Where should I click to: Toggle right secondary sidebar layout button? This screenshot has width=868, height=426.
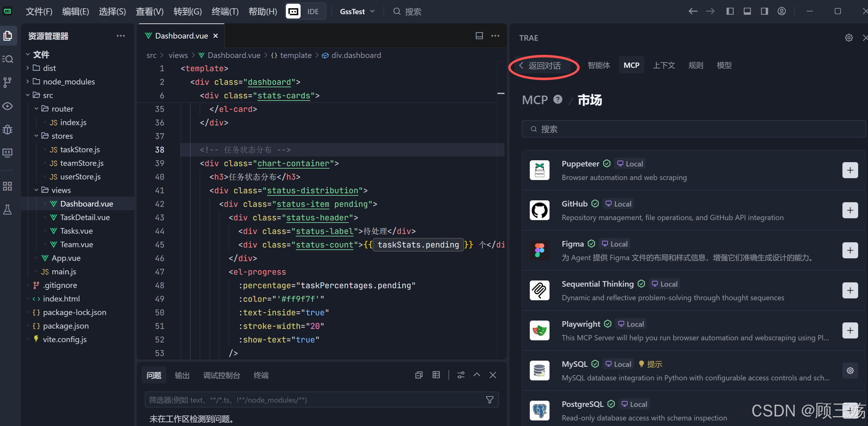point(764,11)
